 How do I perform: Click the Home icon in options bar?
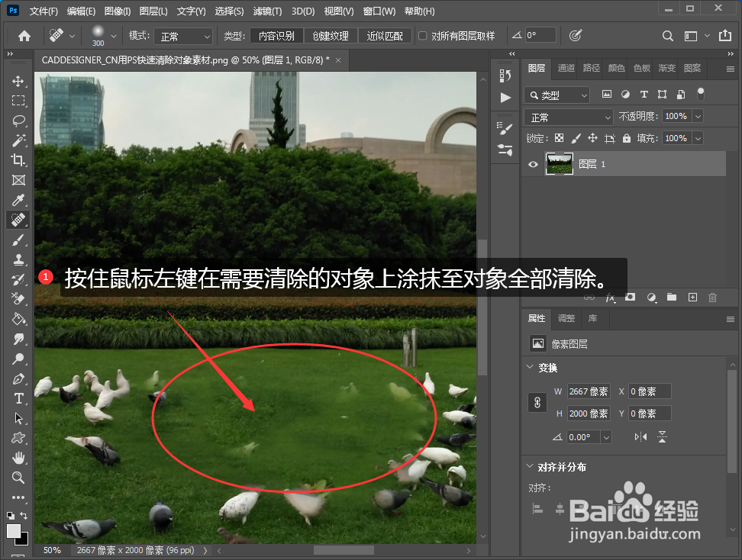tap(24, 36)
